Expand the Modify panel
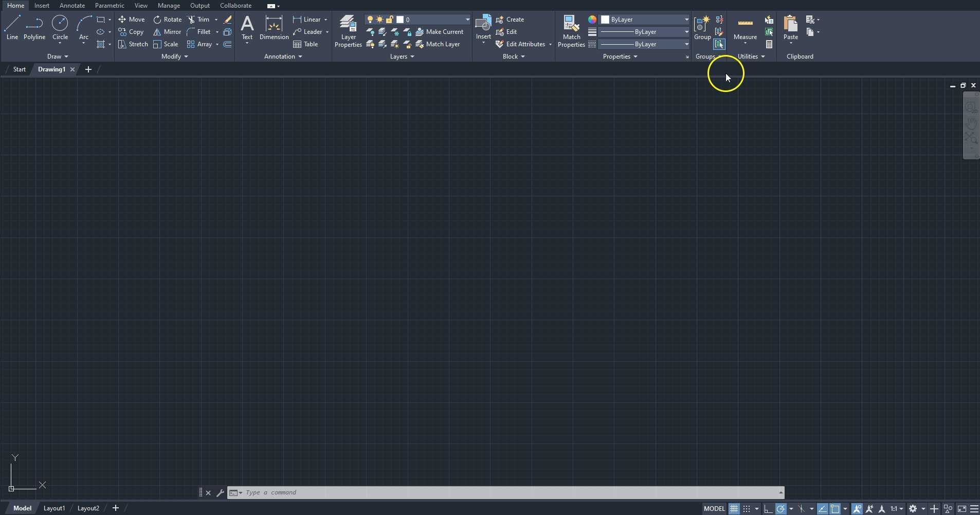Viewport: 980px width, 515px height. coord(174,57)
